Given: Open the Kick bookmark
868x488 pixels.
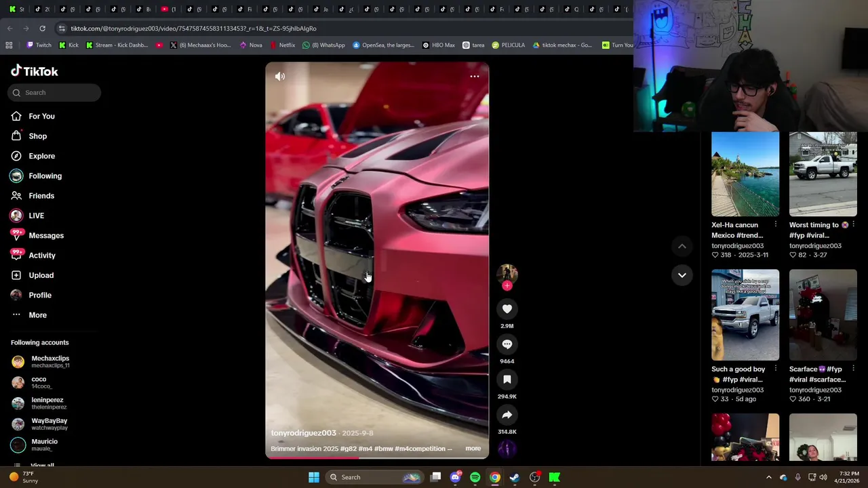Looking at the screenshot, I should 68,45.
